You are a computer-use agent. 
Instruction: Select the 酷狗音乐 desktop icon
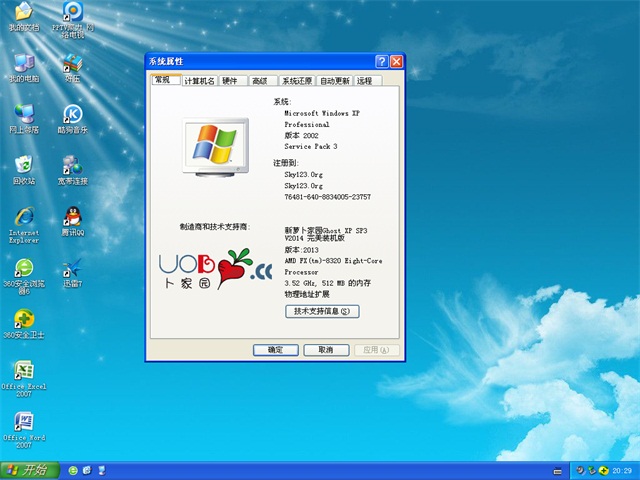click(72, 114)
